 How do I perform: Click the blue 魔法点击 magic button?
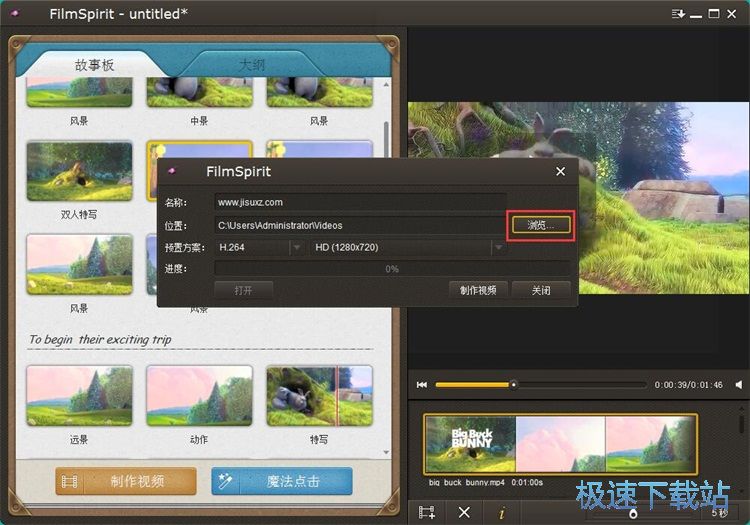282,481
